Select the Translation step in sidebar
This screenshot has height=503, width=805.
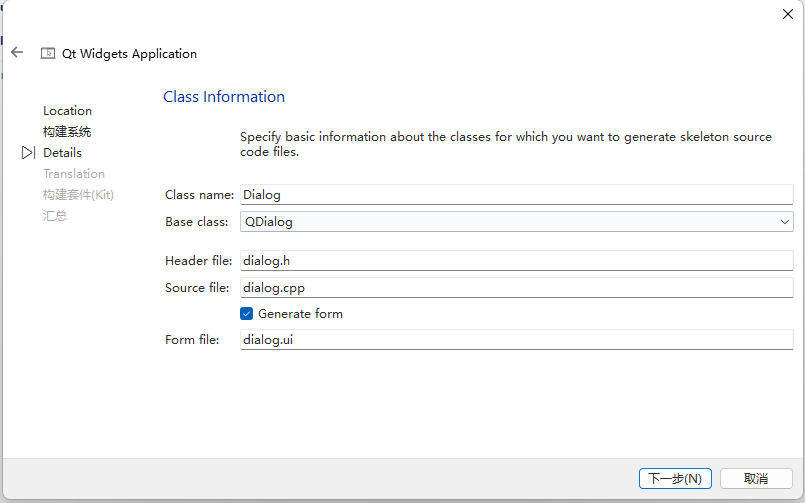pyautogui.click(x=74, y=173)
